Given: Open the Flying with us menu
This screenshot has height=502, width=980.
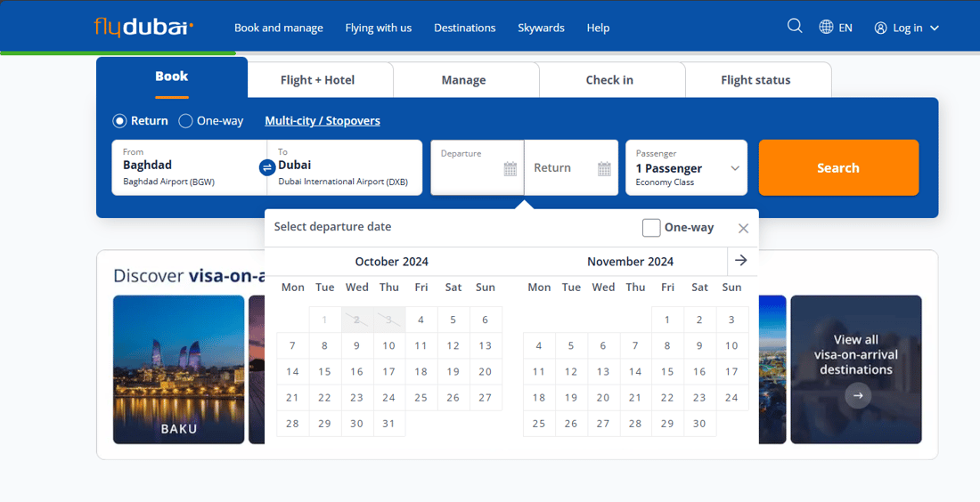Looking at the screenshot, I should pyautogui.click(x=378, y=28).
